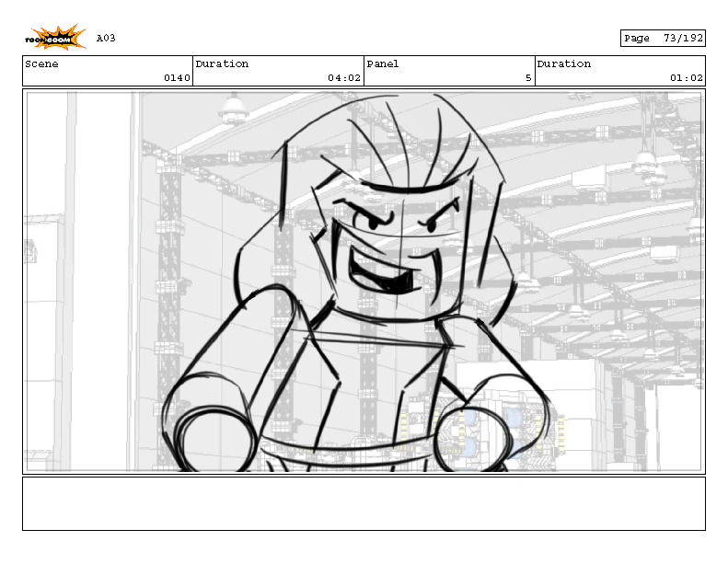Click the scene number 0140

coord(177,78)
